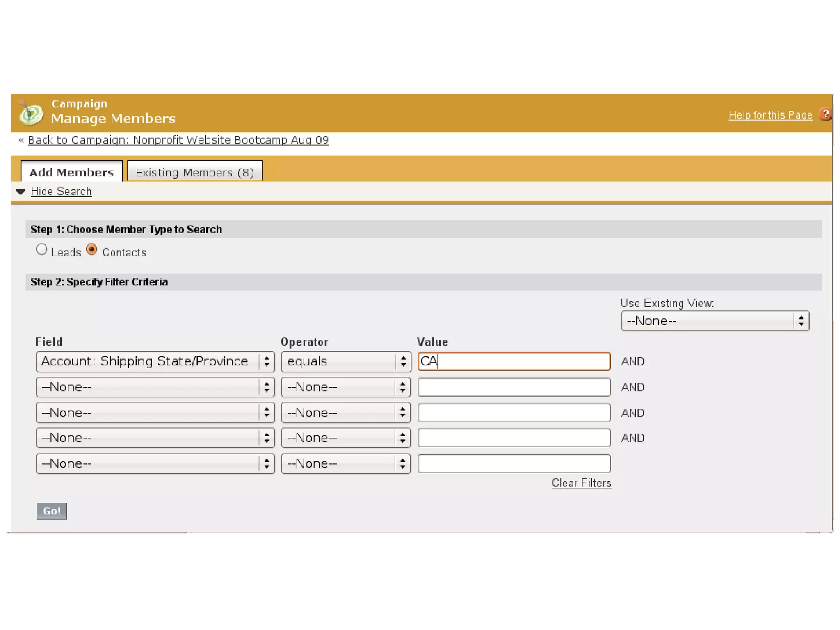The height and width of the screenshot is (630, 840).
Task: Open the third row Operator dropdown
Action: coord(345,413)
